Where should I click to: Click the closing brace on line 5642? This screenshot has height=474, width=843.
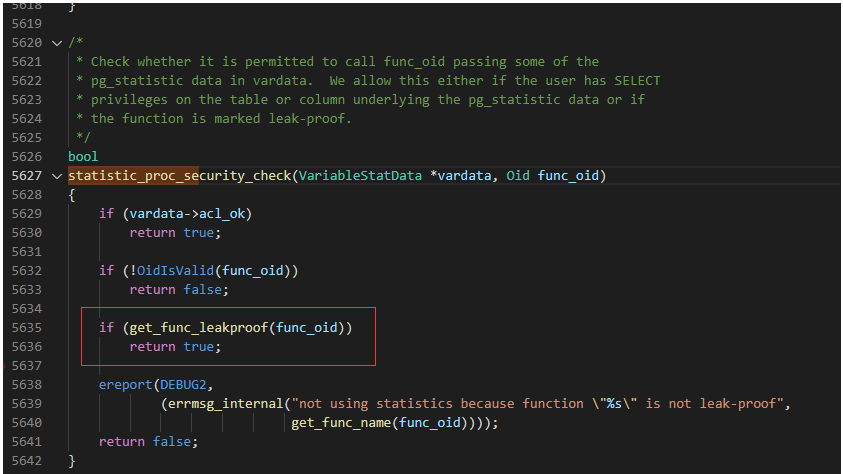pos(72,460)
